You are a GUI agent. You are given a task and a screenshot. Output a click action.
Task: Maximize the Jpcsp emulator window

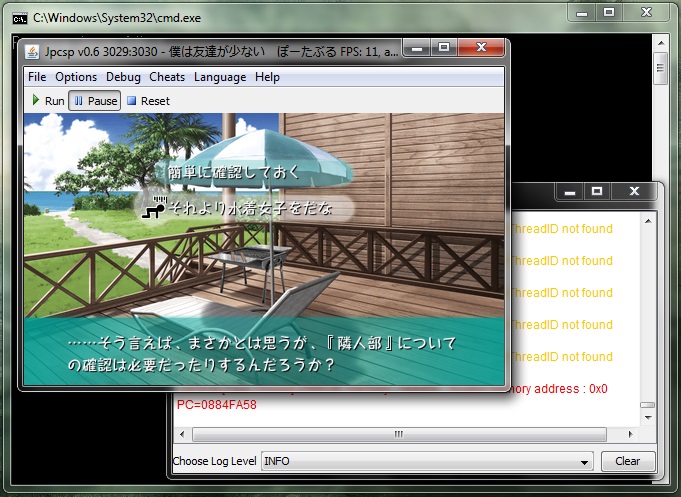pos(444,47)
